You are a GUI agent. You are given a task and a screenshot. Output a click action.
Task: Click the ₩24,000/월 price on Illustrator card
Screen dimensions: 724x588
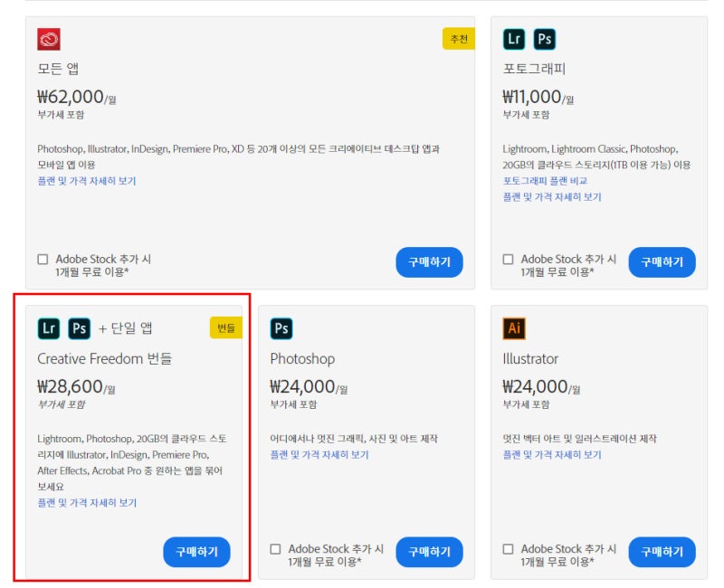coord(541,387)
